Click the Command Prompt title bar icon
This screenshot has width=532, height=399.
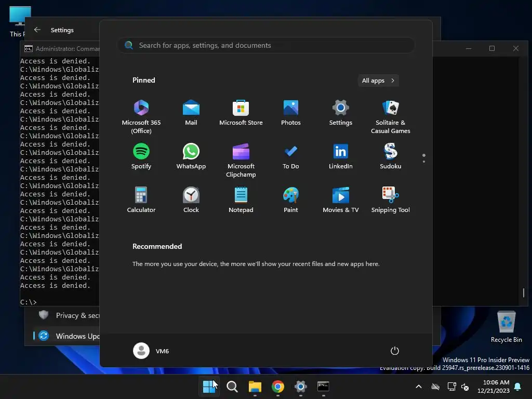[x=29, y=48]
